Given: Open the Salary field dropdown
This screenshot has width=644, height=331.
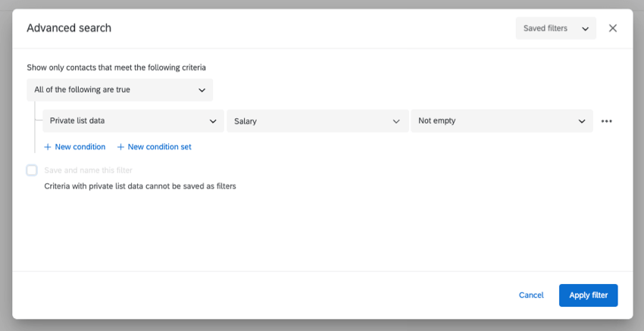Looking at the screenshot, I should point(317,121).
